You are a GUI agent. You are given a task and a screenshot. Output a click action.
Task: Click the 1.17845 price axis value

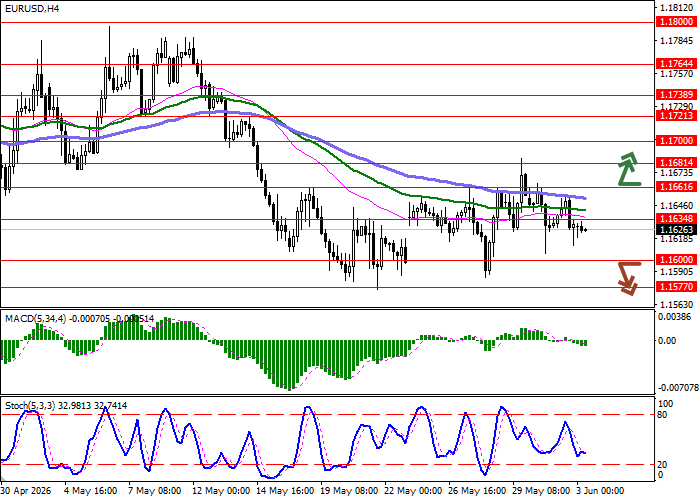(677, 41)
